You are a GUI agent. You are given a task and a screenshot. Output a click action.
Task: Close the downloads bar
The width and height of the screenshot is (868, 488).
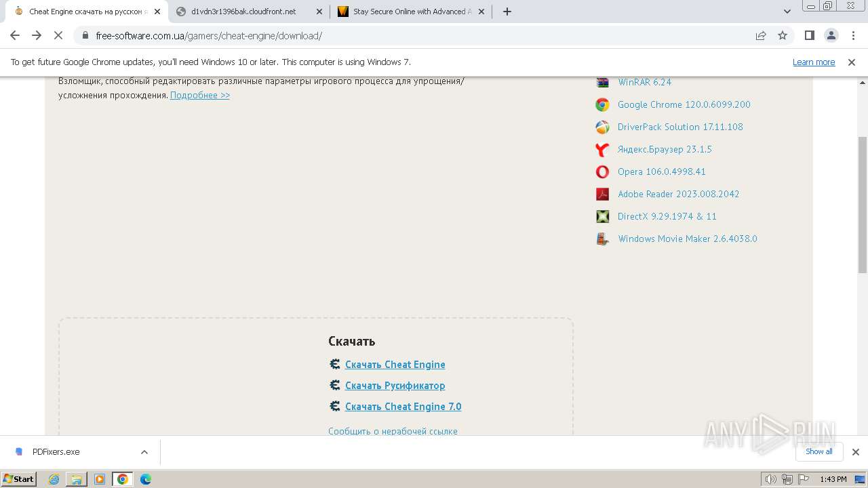[x=855, y=452]
